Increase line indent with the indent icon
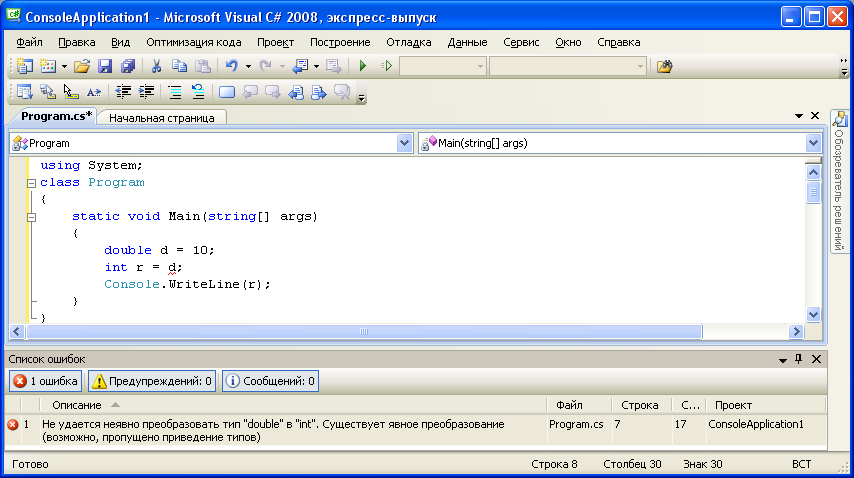This screenshot has width=854, height=478. (147, 92)
